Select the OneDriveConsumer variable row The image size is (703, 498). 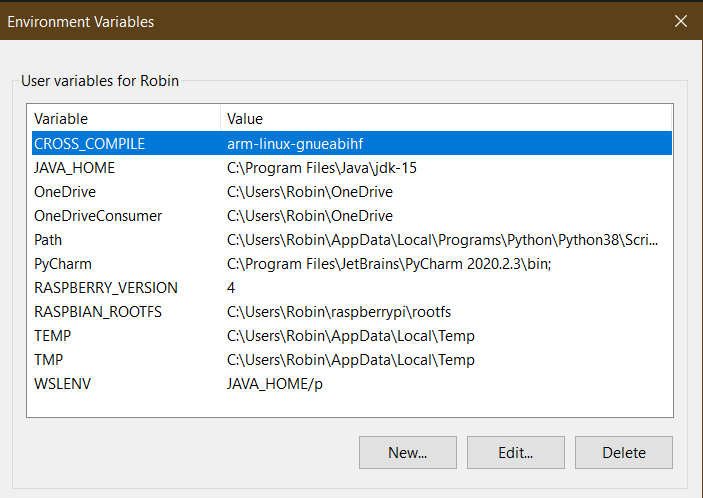point(352,216)
